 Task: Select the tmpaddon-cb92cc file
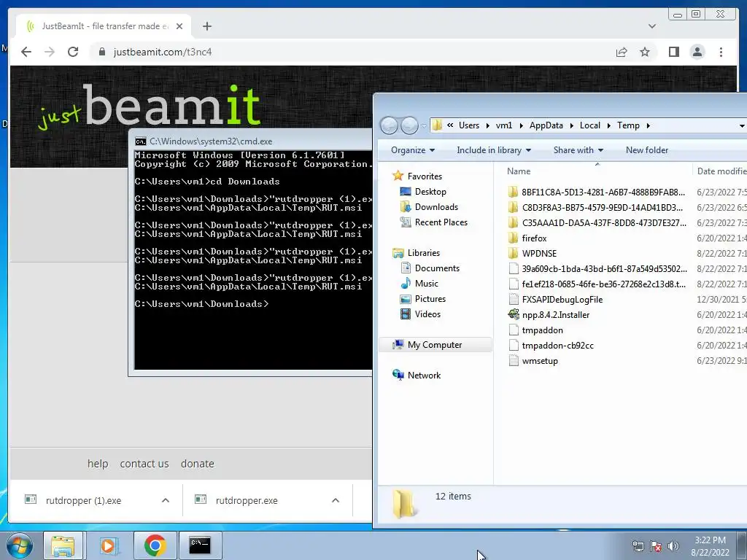click(x=558, y=345)
